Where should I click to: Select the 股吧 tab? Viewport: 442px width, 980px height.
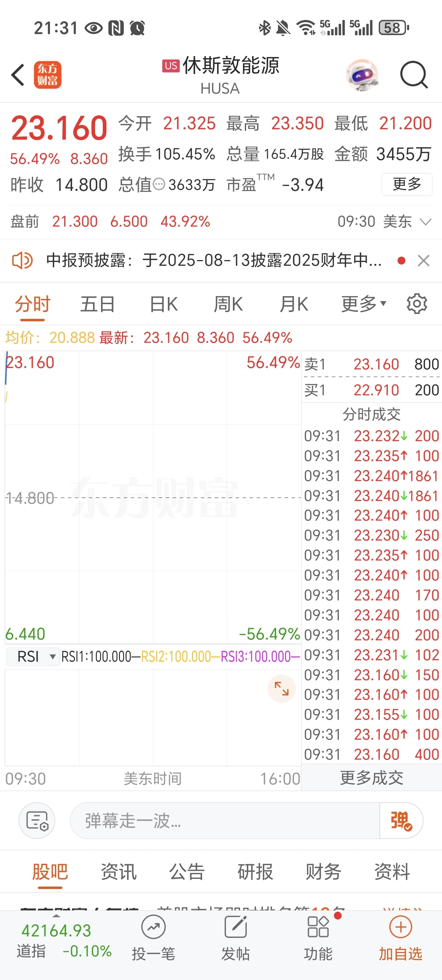click(50, 871)
